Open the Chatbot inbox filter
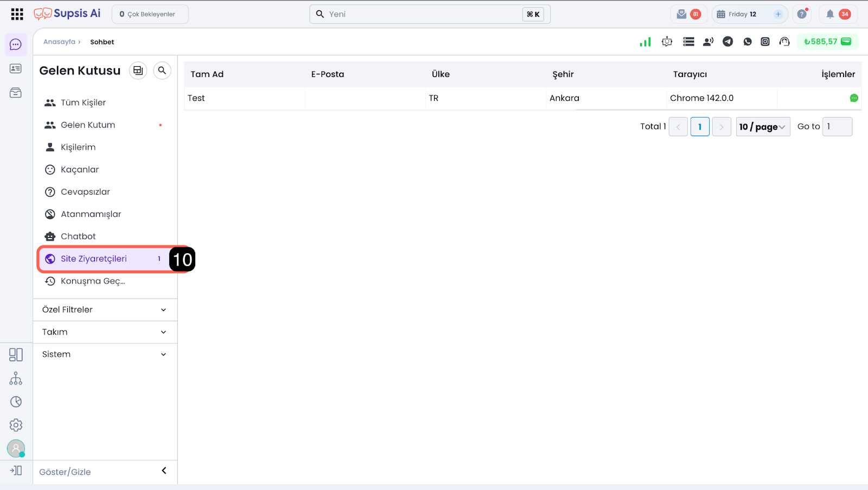The image size is (868, 490). 78,236
